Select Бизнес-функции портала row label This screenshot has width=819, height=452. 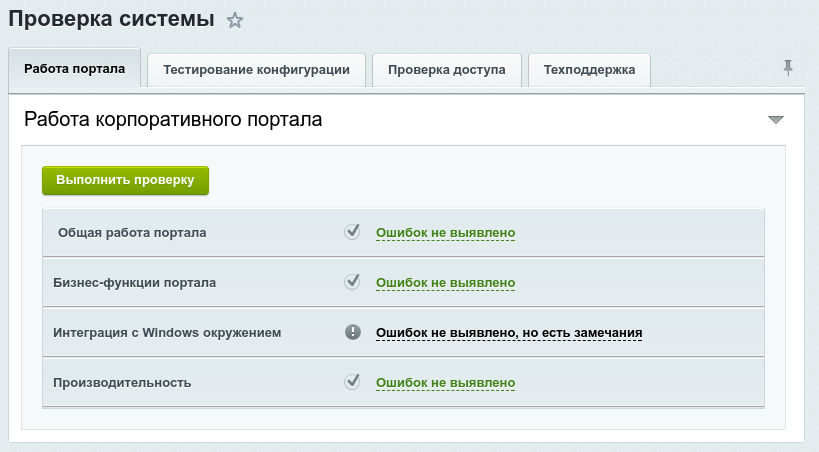click(134, 283)
